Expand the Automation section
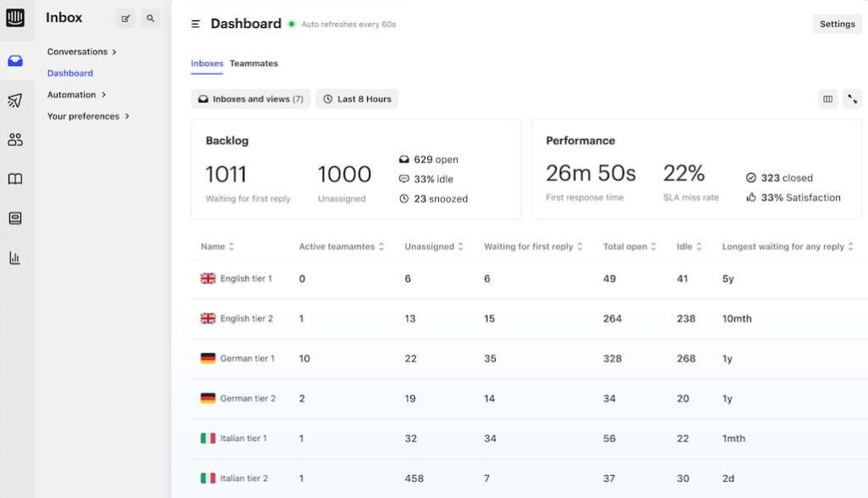 [x=76, y=95]
